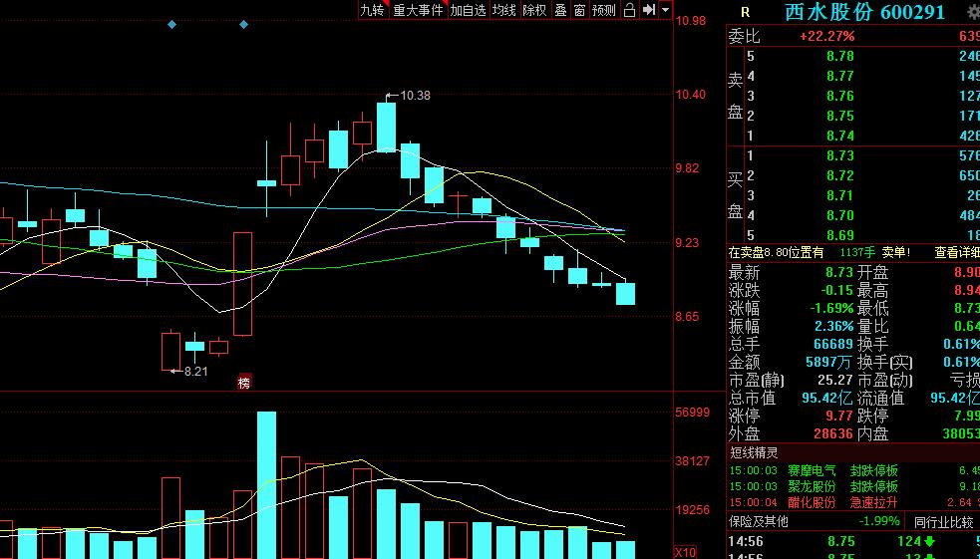980x559 pixels.
Task: Click the R margin-trading marker
Action: [x=745, y=13]
